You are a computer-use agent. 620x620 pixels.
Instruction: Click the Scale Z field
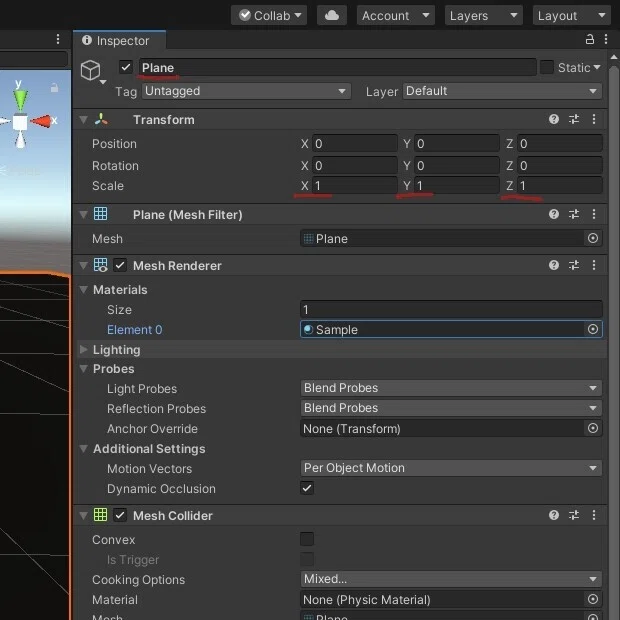560,185
